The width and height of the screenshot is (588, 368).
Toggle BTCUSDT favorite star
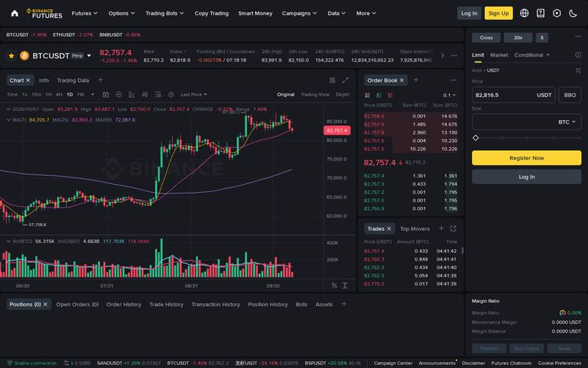point(11,56)
